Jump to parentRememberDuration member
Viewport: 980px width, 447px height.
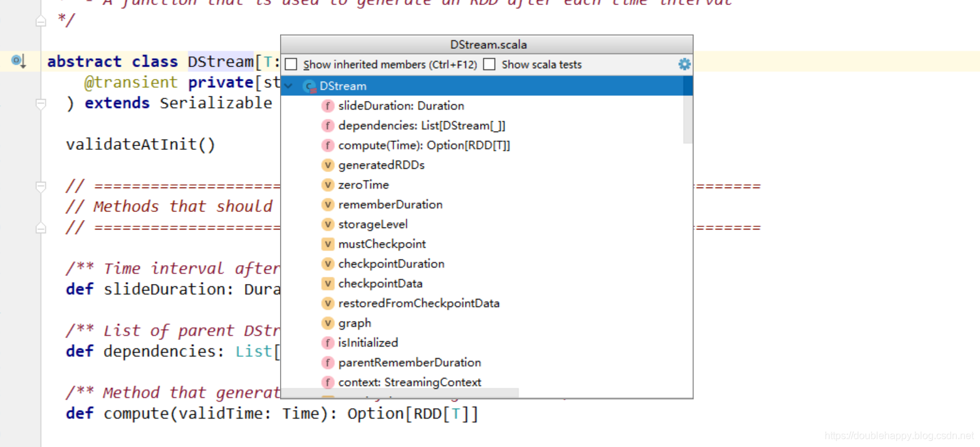tap(410, 363)
